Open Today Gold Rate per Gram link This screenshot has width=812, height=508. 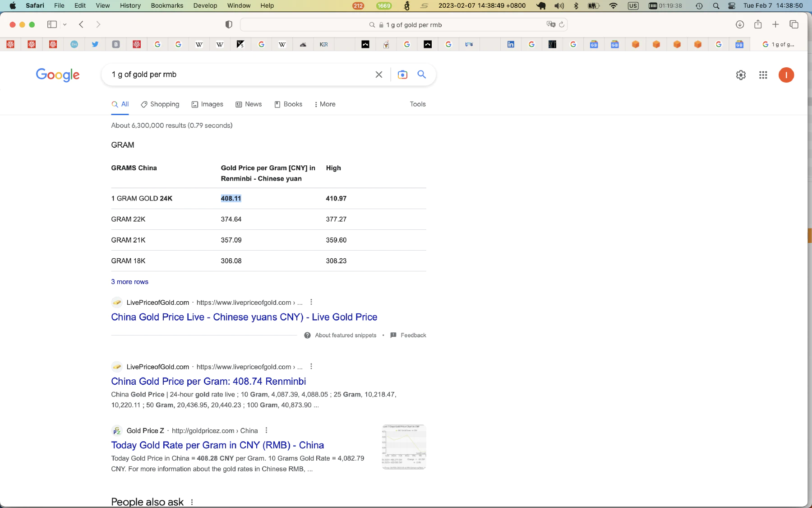coord(217,445)
